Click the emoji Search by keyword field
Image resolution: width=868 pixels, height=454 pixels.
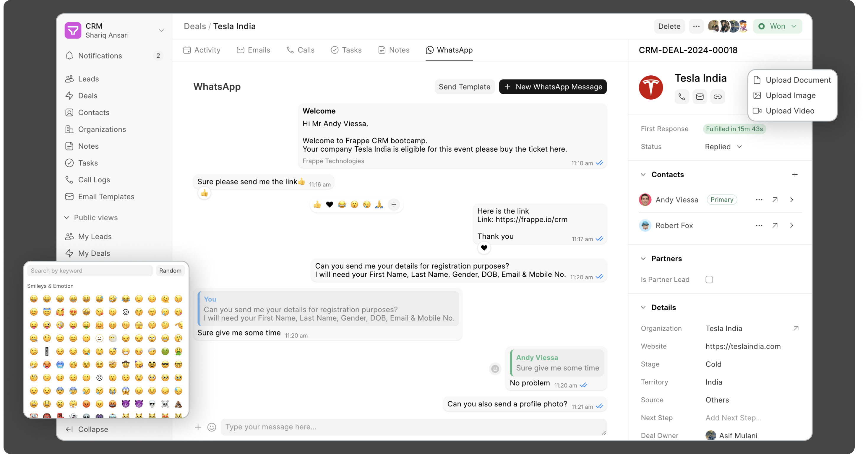90,271
